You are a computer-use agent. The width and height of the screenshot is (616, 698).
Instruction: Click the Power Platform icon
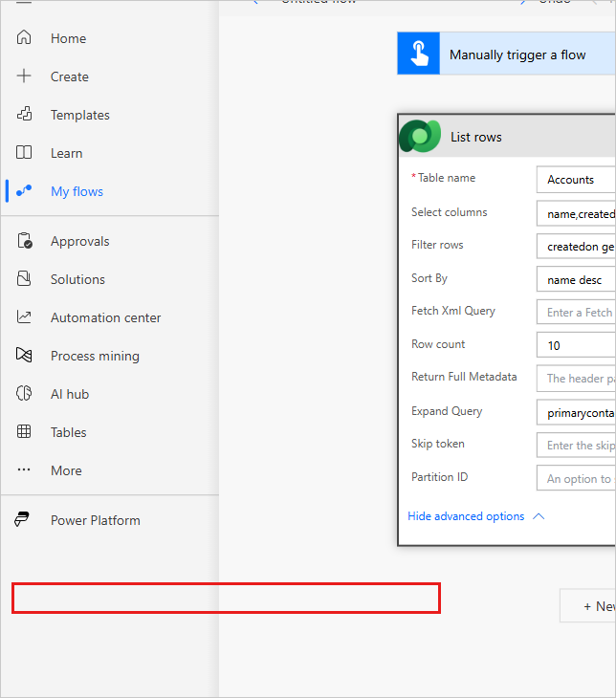pyautogui.click(x=22, y=519)
